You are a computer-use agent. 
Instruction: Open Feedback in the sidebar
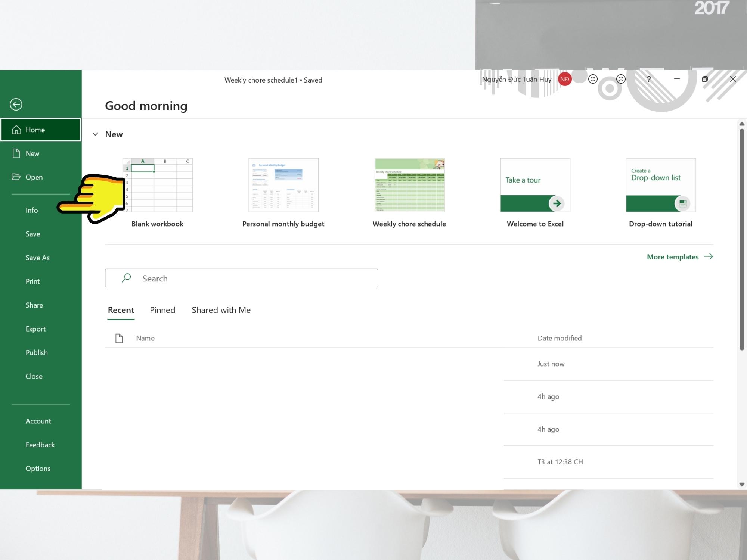pos(41,445)
